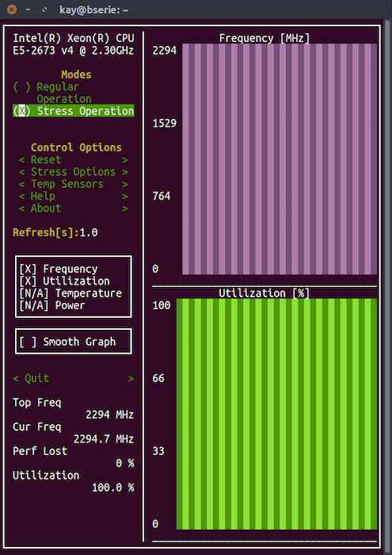Select the Regular Operation mode radio button
Image resolution: width=392 pixels, height=555 pixels.
coord(22,86)
